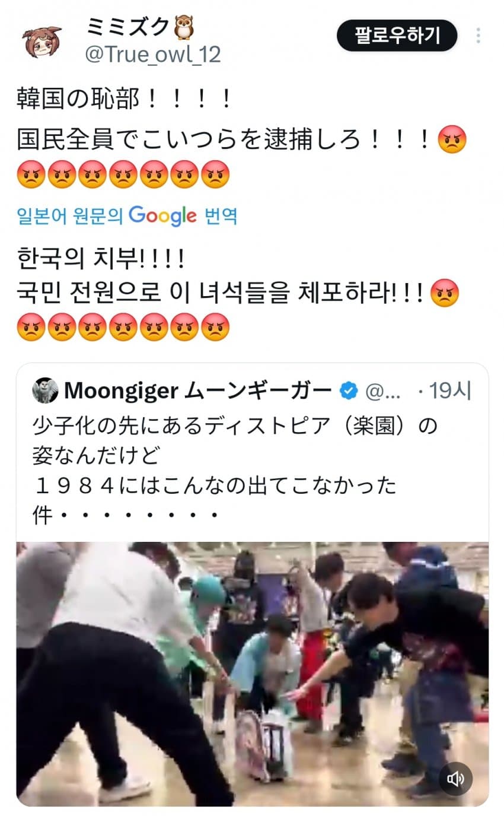Viewport: 504px width, 816px height.
Task: Tap the Google logo in translation notice
Action: [x=162, y=216]
